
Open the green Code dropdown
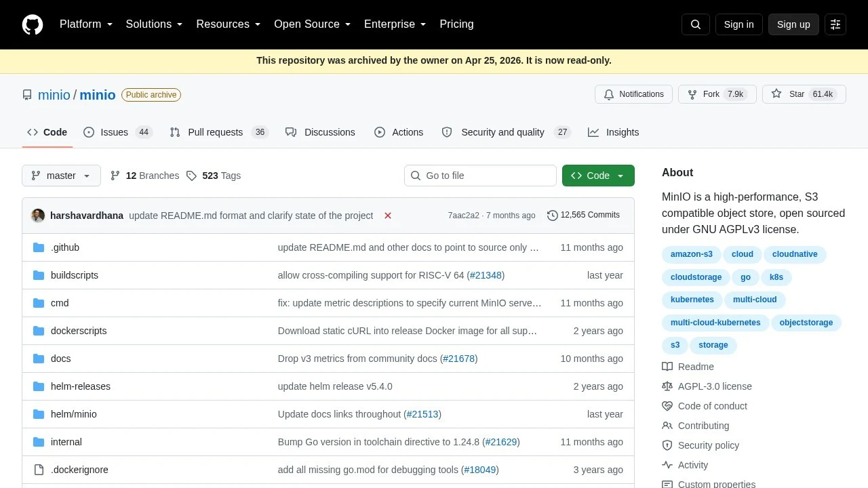(x=598, y=176)
